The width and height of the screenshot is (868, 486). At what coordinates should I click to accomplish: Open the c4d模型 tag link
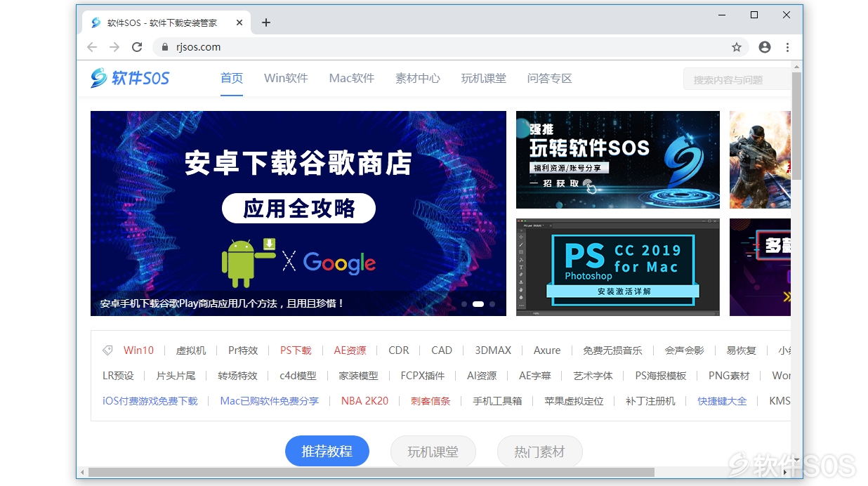pos(298,375)
